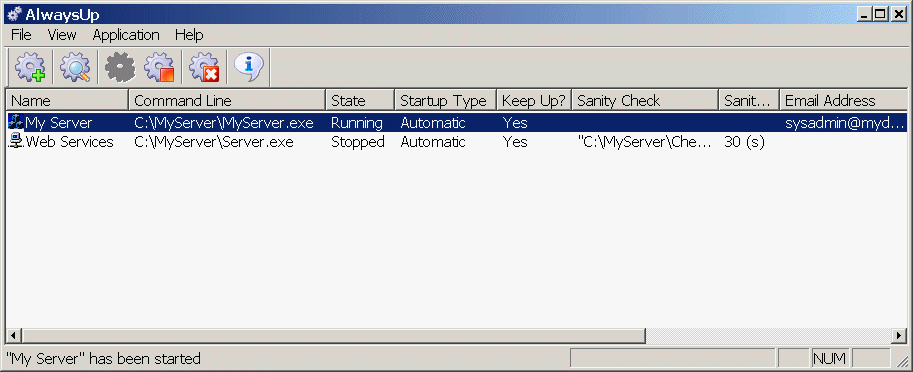Viewport: 913px width, 372px height.
Task: Open the Application menu
Action: pos(126,35)
